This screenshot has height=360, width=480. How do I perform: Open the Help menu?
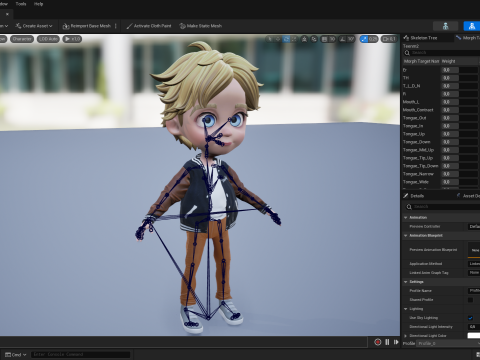click(39, 4)
